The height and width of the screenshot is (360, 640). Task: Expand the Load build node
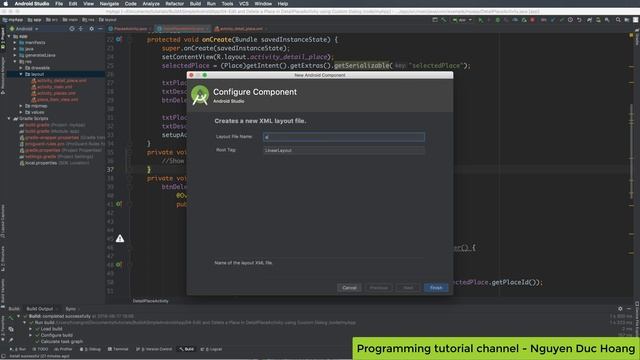tap(31, 329)
